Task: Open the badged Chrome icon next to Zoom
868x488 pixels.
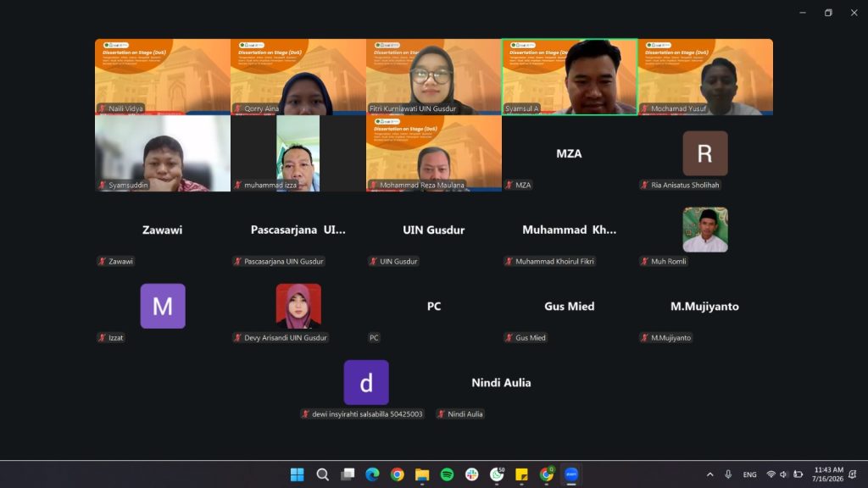Action: [x=547, y=474]
